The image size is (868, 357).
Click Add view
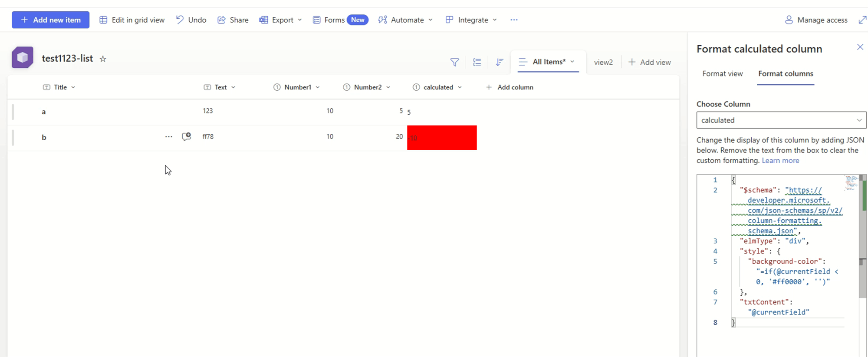click(x=649, y=62)
